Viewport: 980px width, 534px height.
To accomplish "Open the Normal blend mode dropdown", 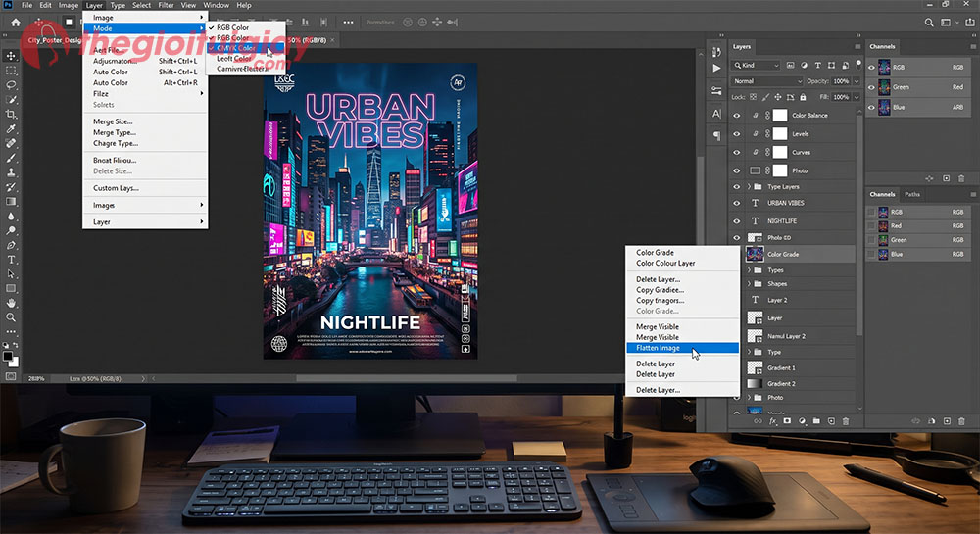I will click(767, 81).
